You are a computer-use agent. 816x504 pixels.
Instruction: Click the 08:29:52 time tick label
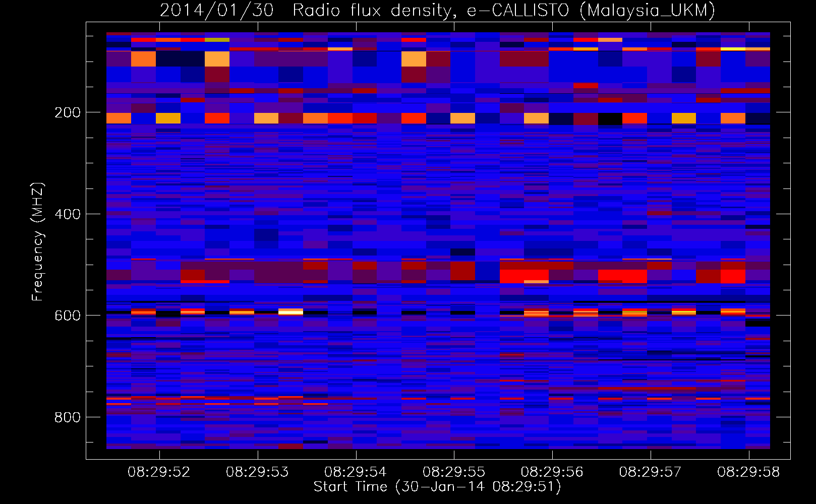click(x=159, y=472)
